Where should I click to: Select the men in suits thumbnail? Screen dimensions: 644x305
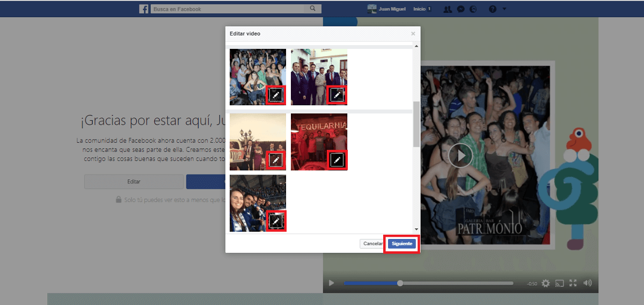(319, 77)
